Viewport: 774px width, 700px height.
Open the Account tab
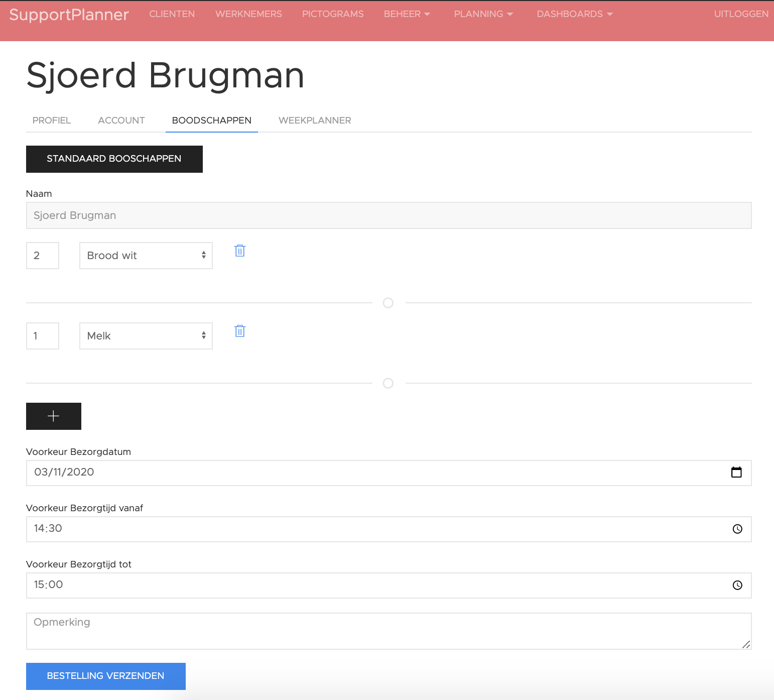click(121, 121)
